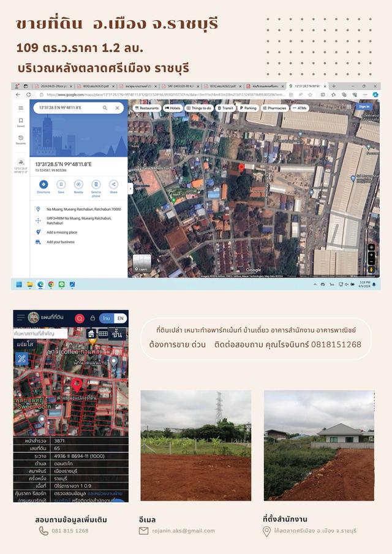Select the ไทย language toggle option
Viewport: 392px width, 554px height.
tap(107, 318)
